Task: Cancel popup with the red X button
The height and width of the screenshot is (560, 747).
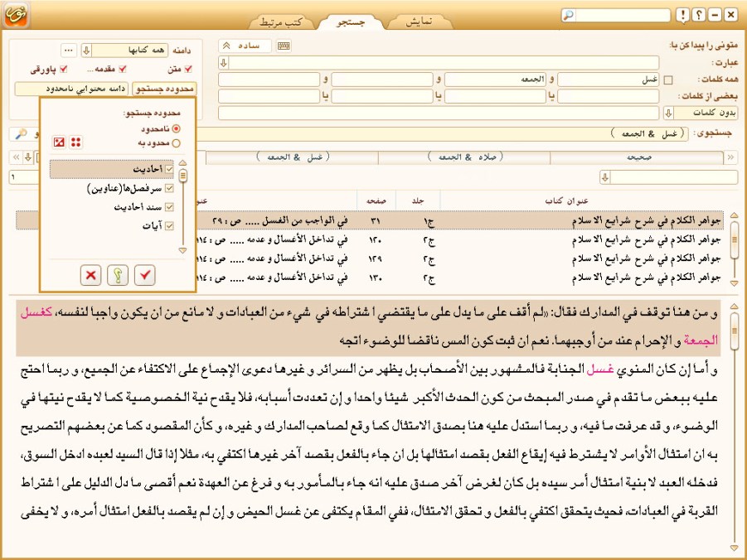Action: click(90, 275)
